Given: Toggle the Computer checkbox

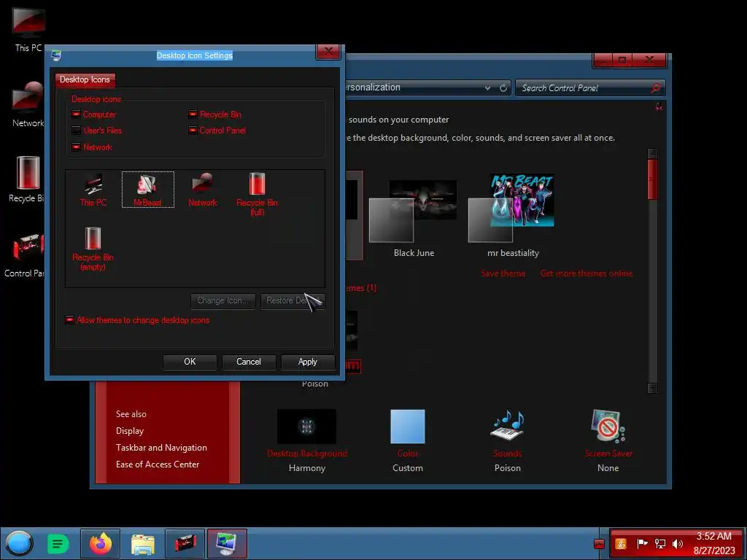Looking at the screenshot, I should coord(76,114).
